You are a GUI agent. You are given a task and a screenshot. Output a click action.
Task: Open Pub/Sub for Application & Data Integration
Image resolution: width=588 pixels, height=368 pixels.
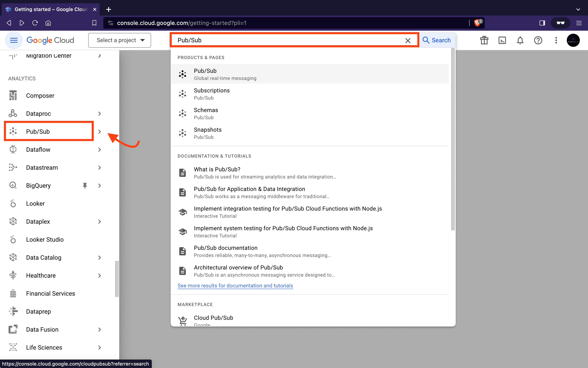310,192
